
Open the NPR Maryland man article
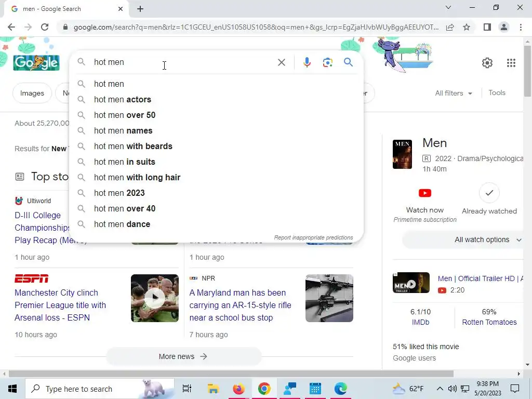tap(240, 305)
